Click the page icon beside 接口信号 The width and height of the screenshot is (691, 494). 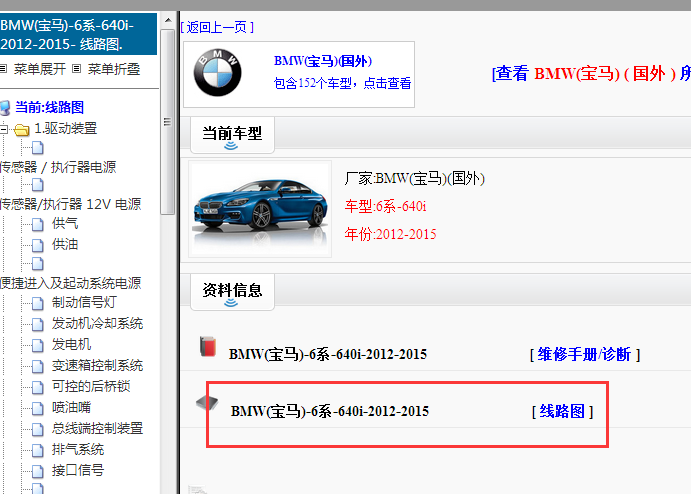pos(37,471)
